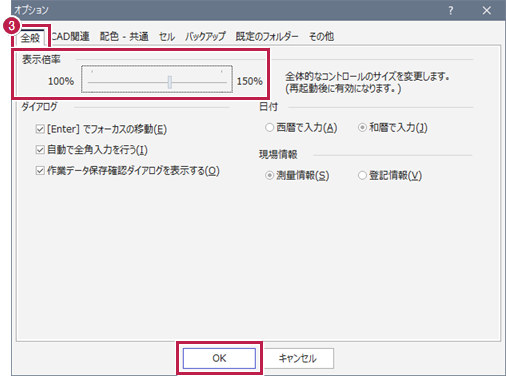Click the キャンセル button
This screenshot has height=377, width=506.
tap(297, 358)
